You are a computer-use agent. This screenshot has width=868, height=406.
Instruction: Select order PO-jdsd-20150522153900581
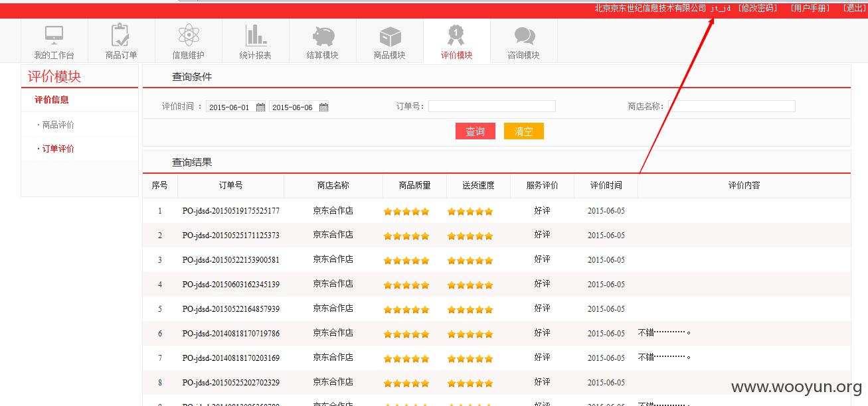tap(231, 260)
